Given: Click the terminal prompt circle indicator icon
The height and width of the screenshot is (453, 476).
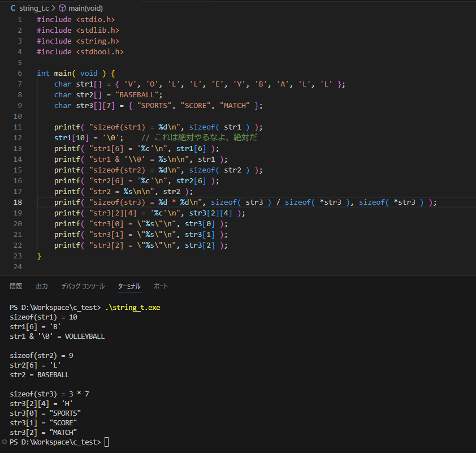Looking at the screenshot, I should (5, 442).
